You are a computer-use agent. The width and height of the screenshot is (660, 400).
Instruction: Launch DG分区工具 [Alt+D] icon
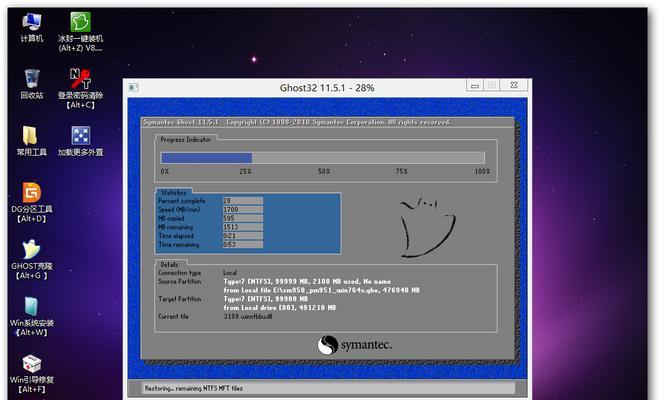coord(32,202)
